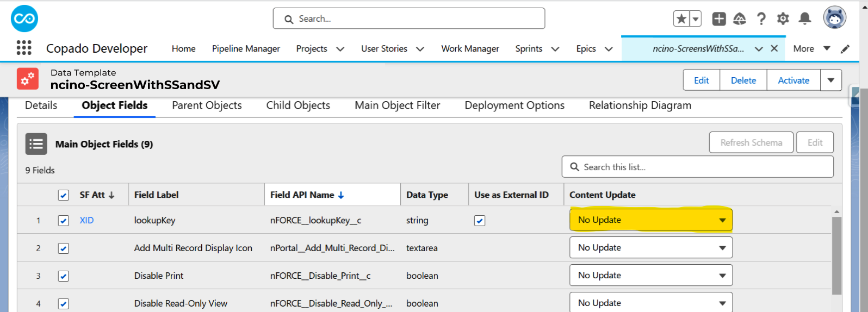The width and height of the screenshot is (868, 312).
Task: Switch to the Object Fields tab
Action: coord(115,105)
